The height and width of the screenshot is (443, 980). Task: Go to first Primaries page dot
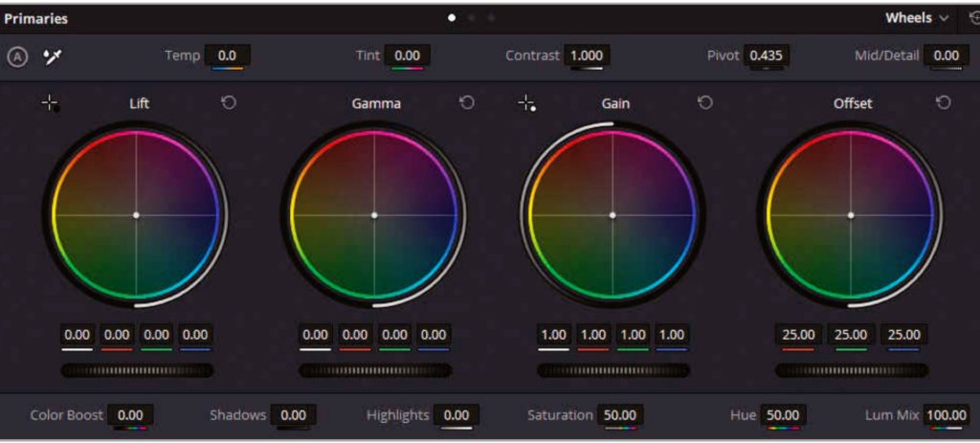click(452, 18)
